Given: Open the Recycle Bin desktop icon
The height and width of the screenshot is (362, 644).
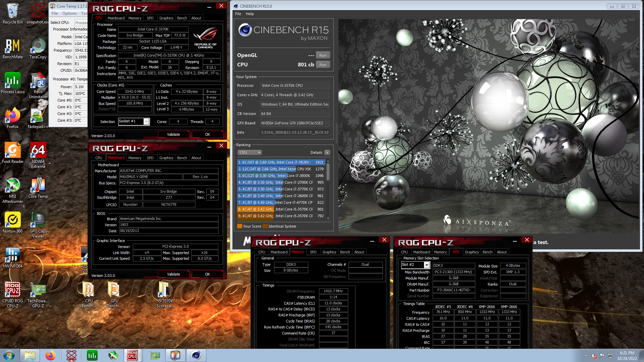Looking at the screenshot, I should point(13,13).
